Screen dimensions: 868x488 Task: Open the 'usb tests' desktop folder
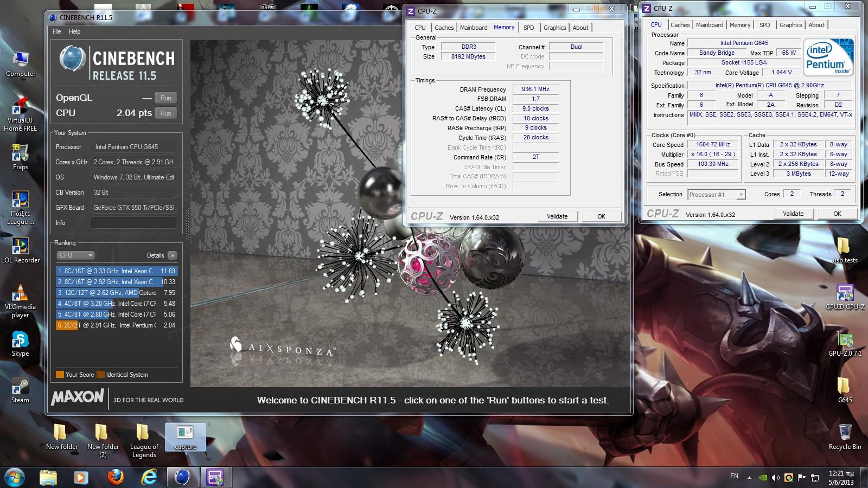[x=845, y=251]
